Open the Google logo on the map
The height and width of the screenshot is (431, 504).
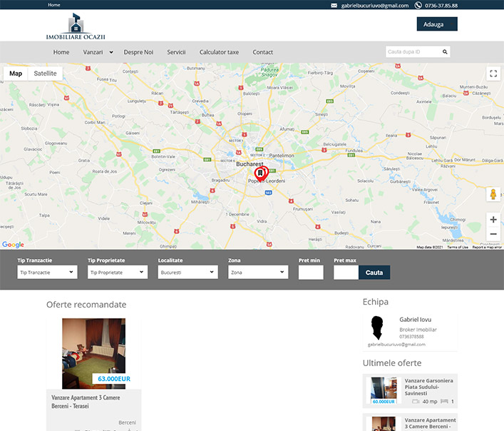13,245
